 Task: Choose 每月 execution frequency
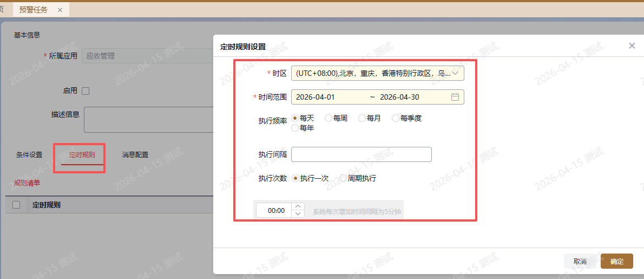click(362, 118)
